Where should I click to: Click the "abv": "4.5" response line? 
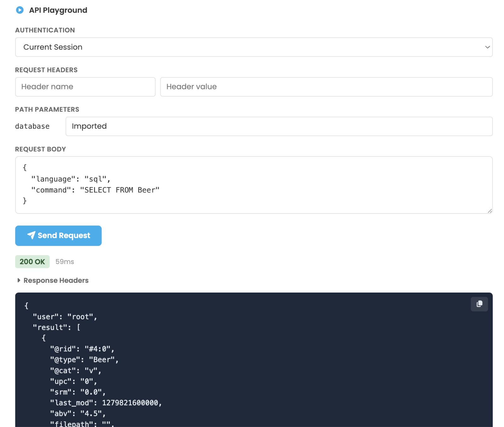tap(78, 413)
